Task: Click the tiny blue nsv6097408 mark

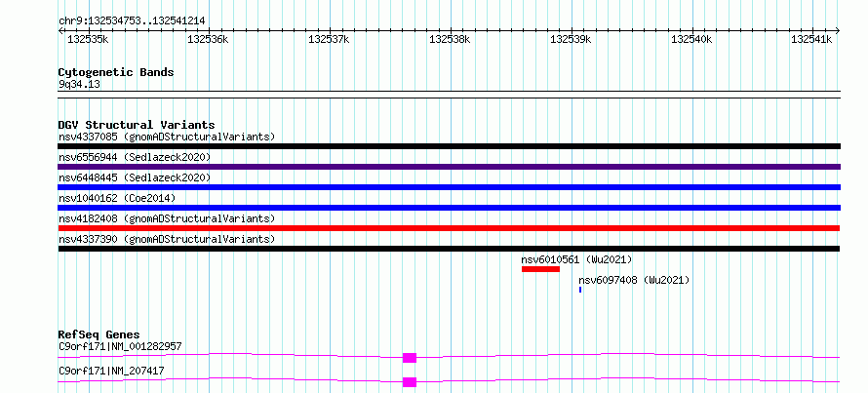Action: point(580,290)
